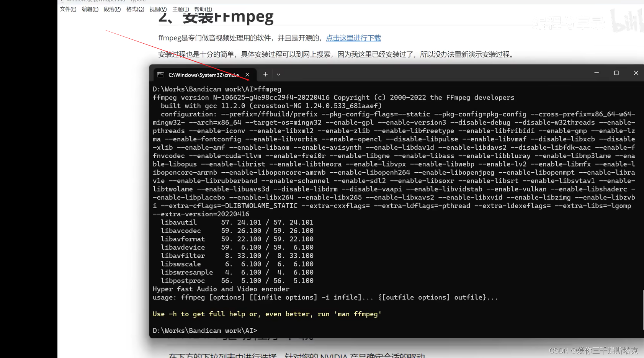Close the cmd.exe terminal tab
Image resolution: width=644 pixels, height=358 pixels.
247,74
